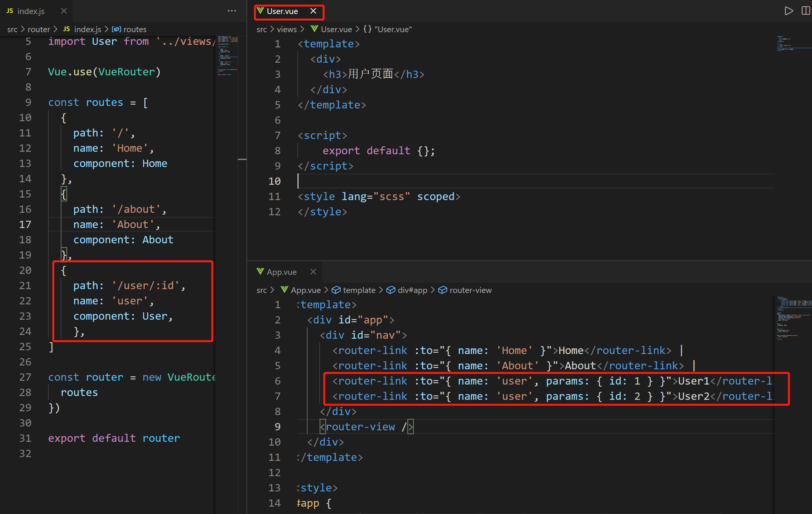
Task: Click the Run play icon
Action: (x=788, y=11)
